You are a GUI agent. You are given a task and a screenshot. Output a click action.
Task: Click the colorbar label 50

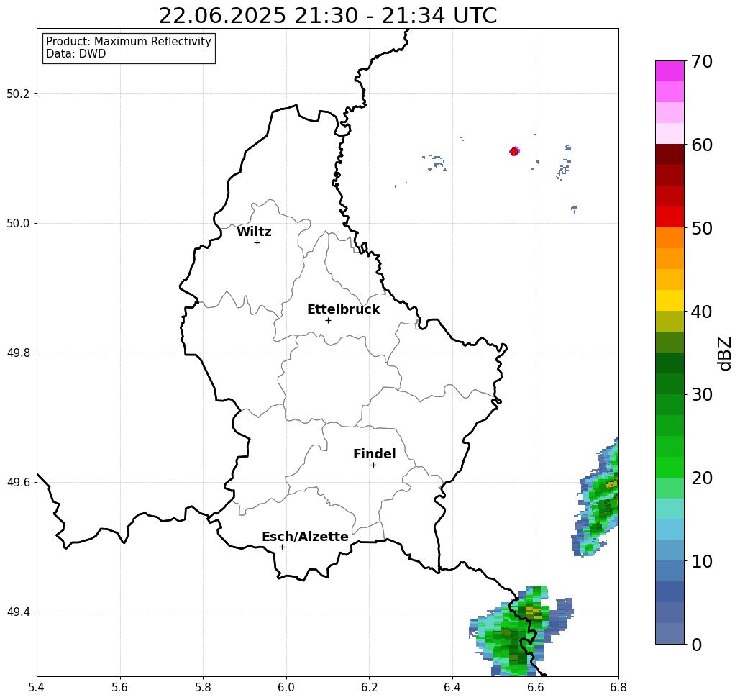(702, 228)
